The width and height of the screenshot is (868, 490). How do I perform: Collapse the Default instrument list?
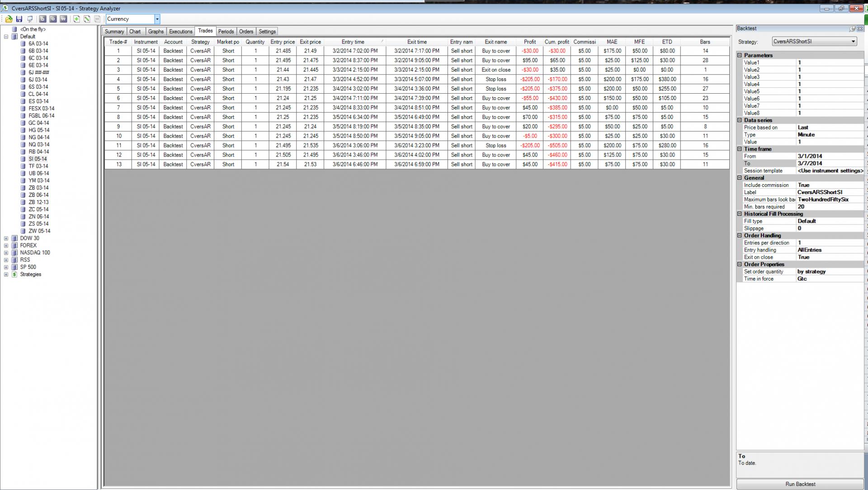tap(6, 37)
